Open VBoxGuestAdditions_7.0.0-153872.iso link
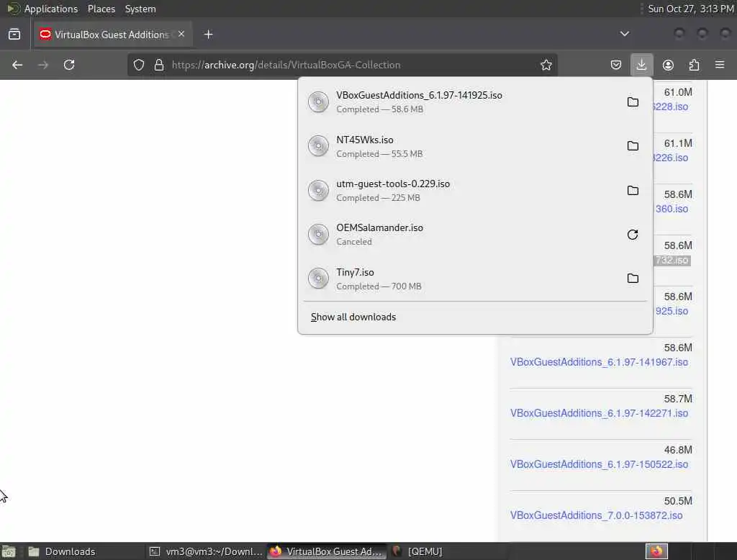This screenshot has height=560, width=737. pyautogui.click(x=596, y=515)
